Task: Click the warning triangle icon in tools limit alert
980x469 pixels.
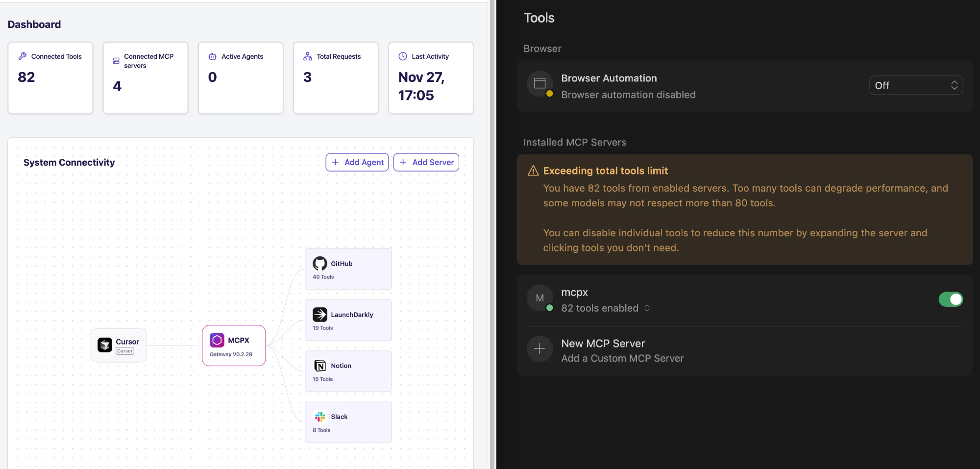Action: point(533,171)
